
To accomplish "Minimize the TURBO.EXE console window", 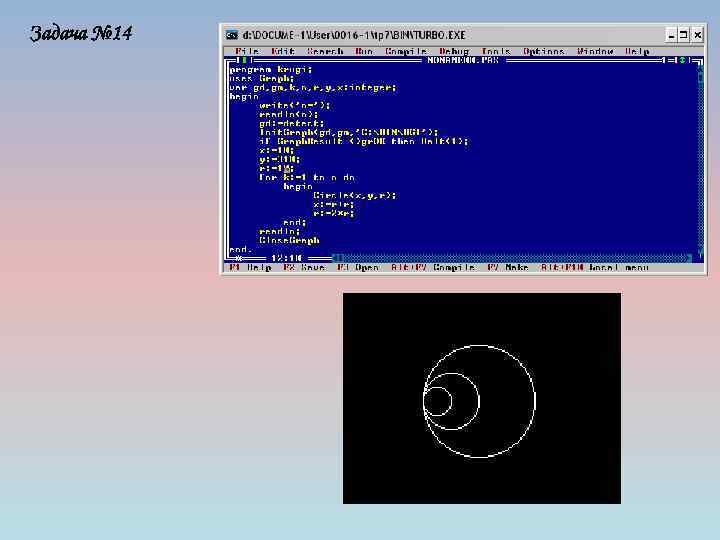I will pos(671,35).
